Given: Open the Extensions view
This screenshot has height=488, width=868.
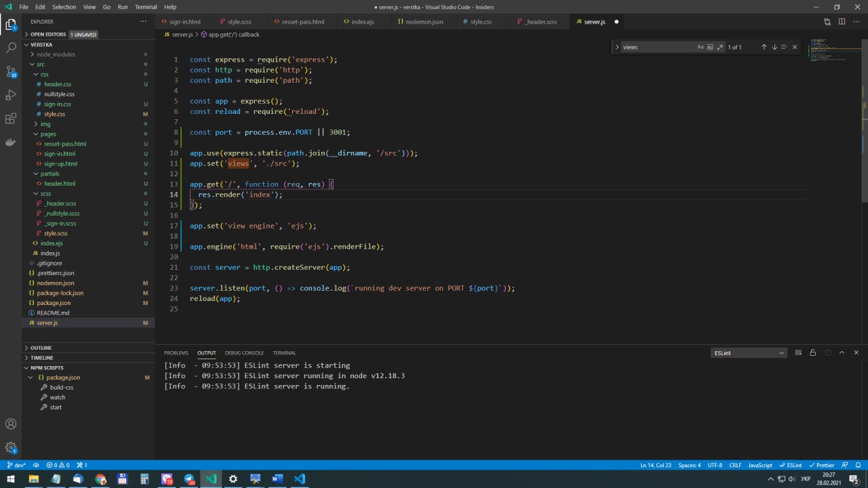Looking at the screenshot, I should pos(11,119).
